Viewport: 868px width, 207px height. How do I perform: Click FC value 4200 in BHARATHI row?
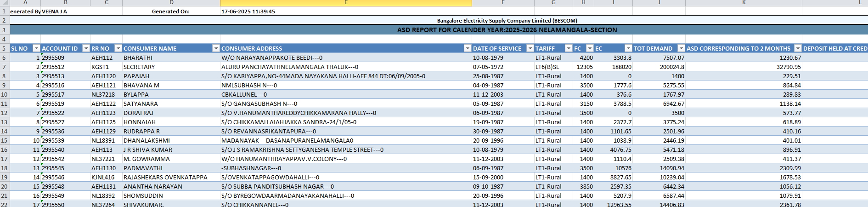(x=586, y=57)
